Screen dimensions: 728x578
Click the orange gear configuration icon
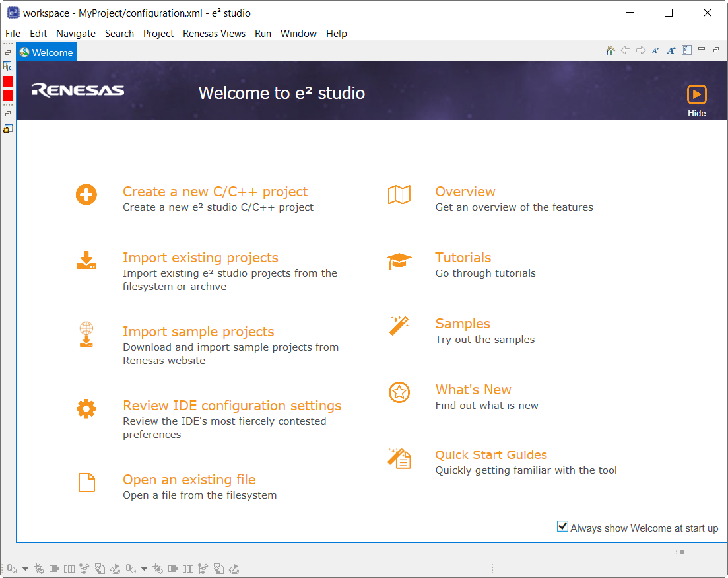click(86, 408)
